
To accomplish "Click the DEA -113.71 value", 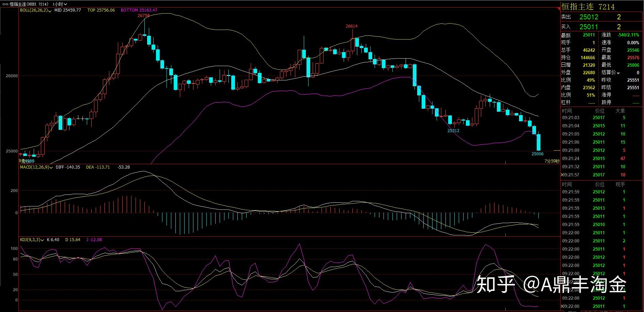I will 98,167.
